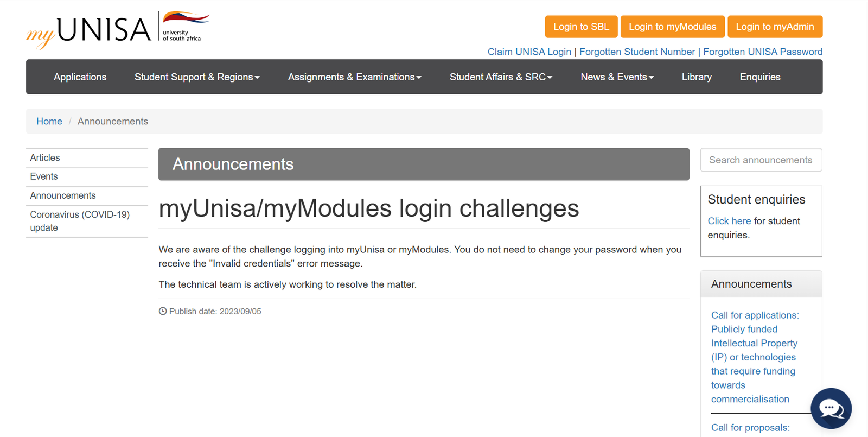Click "The technical team is actively working" sentence
868x437 pixels.
tap(288, 284)
